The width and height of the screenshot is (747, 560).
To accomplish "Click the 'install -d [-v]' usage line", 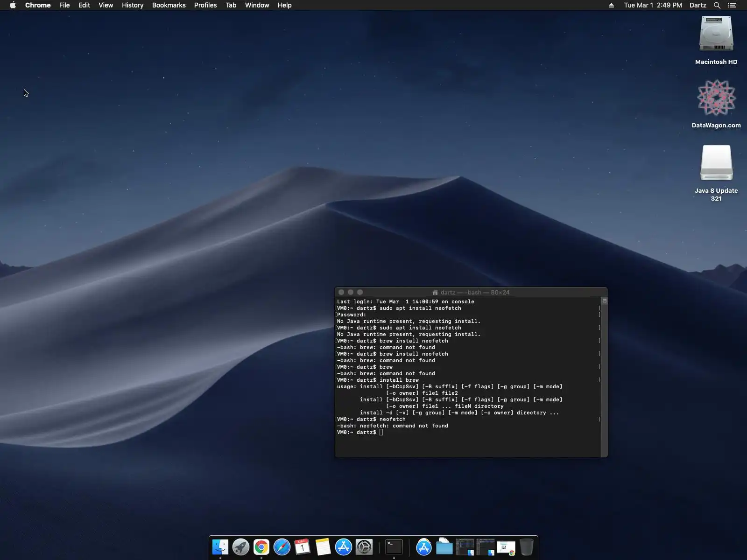I will [x=459, y=413].
